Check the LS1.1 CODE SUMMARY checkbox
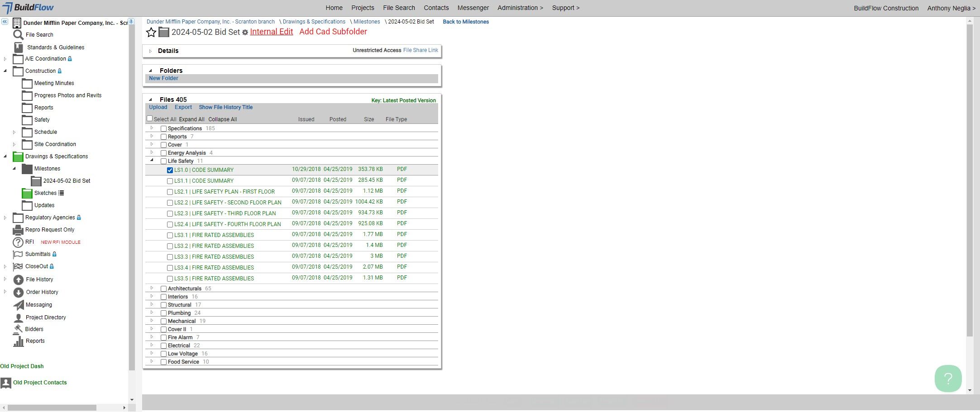Viewport: 980px width, 412px height. click(x=170, y=181)
